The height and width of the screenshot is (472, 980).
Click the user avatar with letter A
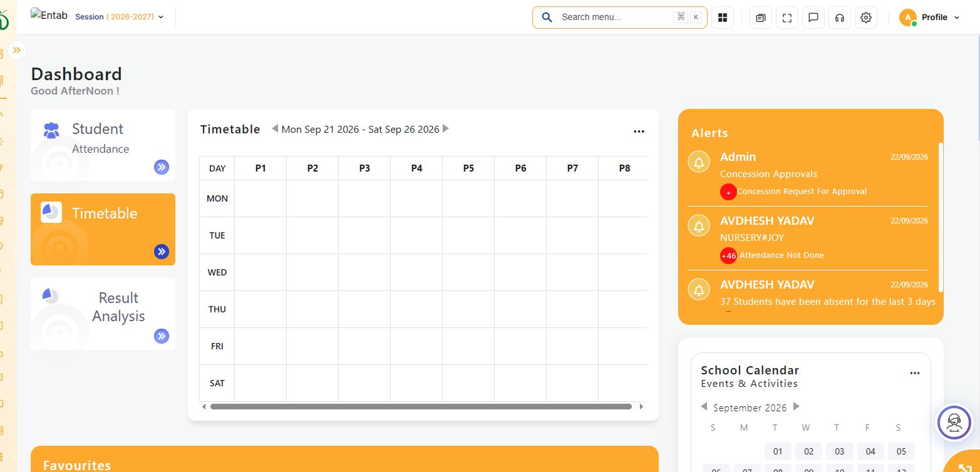click(907, 18)
